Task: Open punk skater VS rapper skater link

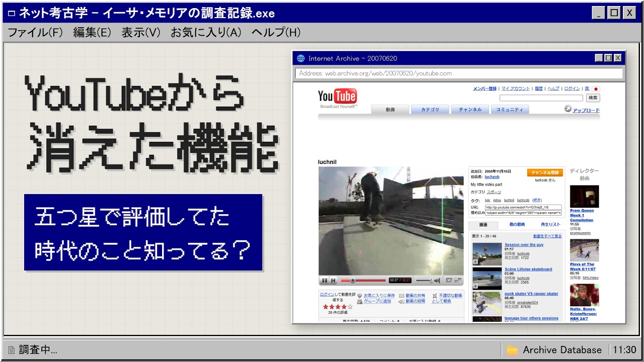Action: pyautogui.click(x=531, y=294)
